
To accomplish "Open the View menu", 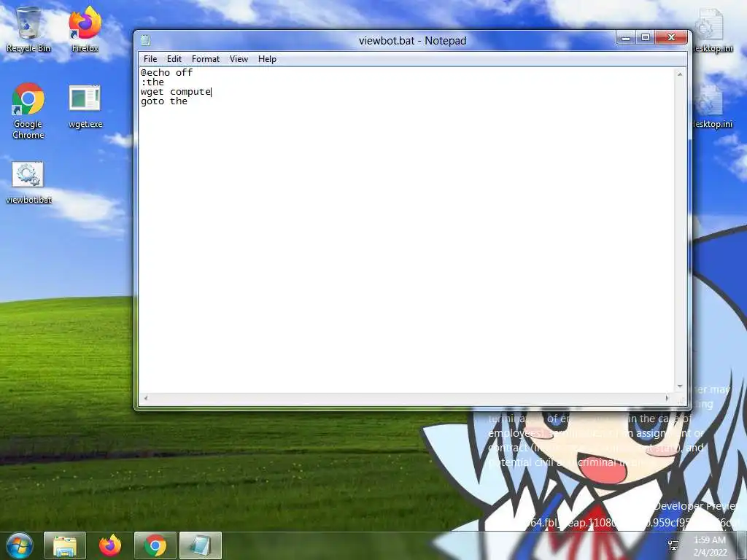I will click(x=239, y=59).
